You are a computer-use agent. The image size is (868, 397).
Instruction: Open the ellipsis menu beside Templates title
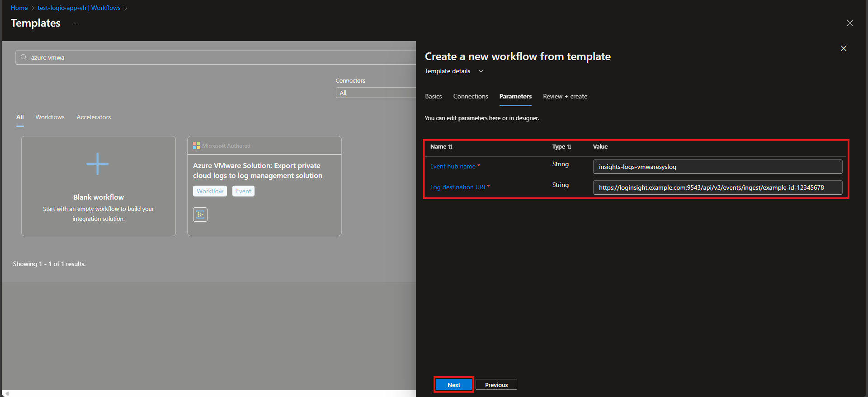point(75,23)
